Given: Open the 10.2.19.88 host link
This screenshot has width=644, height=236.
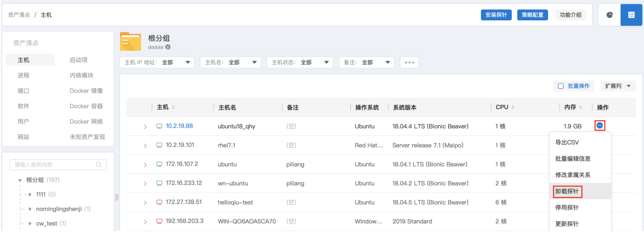Looking at the screenshot, I should [179, 126].
